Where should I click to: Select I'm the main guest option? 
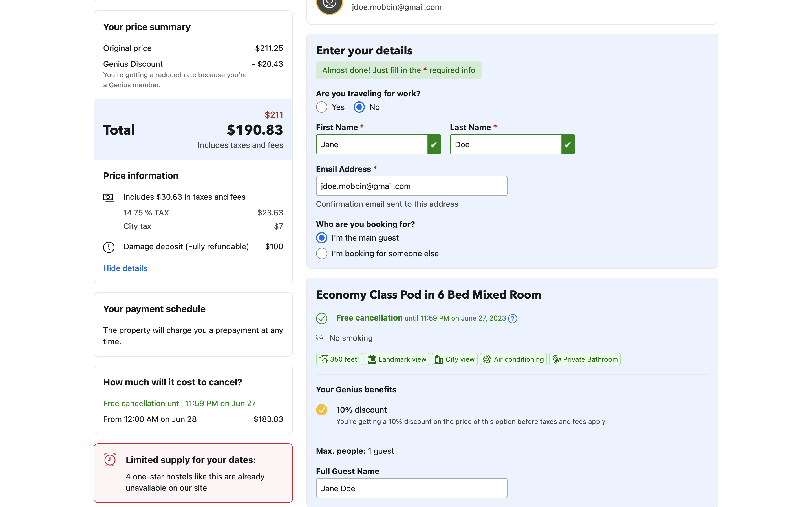tap(321, 238)
